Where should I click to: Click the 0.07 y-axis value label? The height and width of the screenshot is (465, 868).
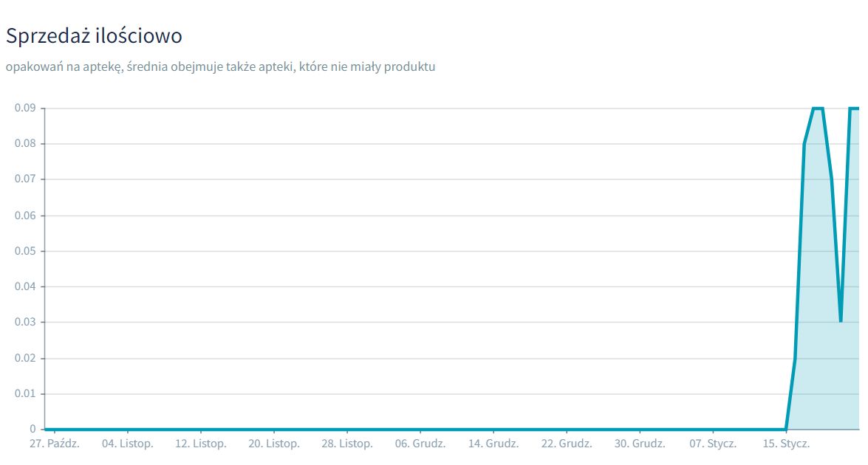click(25, 179)
